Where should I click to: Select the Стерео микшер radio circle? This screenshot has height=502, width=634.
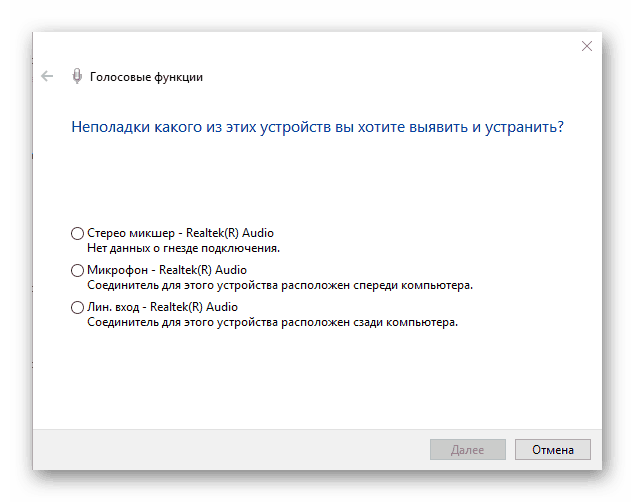(78, 233)
